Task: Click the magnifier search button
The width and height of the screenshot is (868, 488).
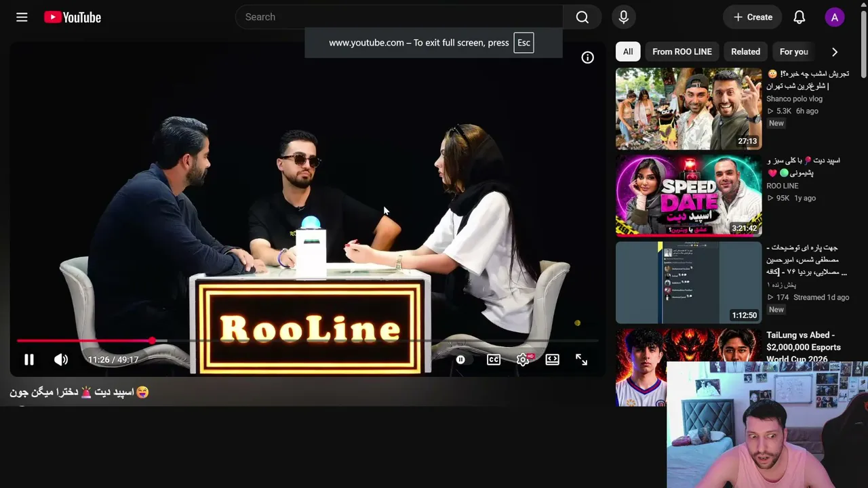Action: tap(582, 17)
